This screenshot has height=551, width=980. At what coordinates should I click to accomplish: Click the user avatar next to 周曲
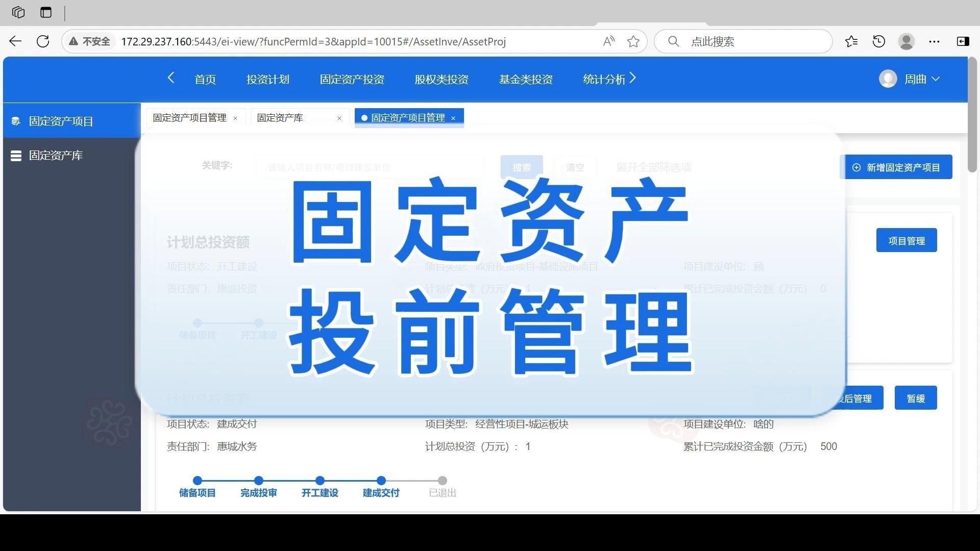tap(887, 79)
